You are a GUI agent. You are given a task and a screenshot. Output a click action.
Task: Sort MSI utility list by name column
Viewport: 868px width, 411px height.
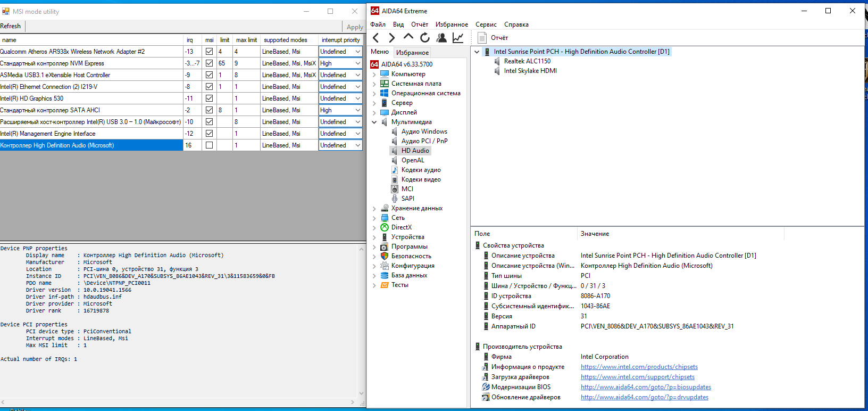click(91, 40)
